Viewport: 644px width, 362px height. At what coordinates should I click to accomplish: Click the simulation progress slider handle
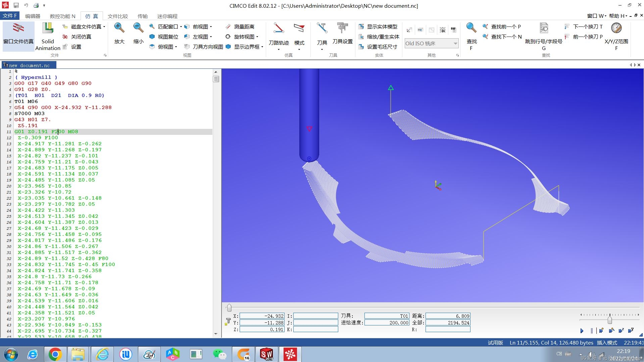coord(229,308)
